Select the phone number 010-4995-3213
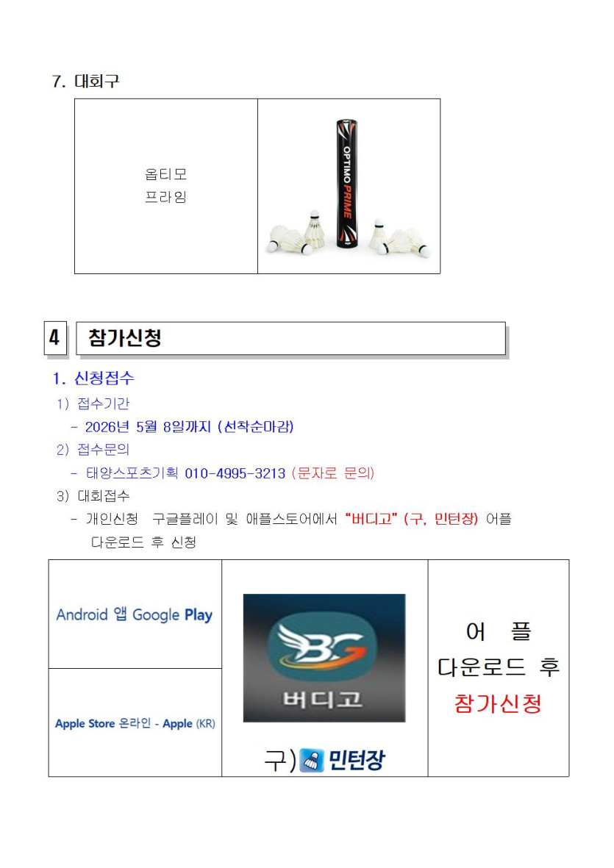 point(235,473)
